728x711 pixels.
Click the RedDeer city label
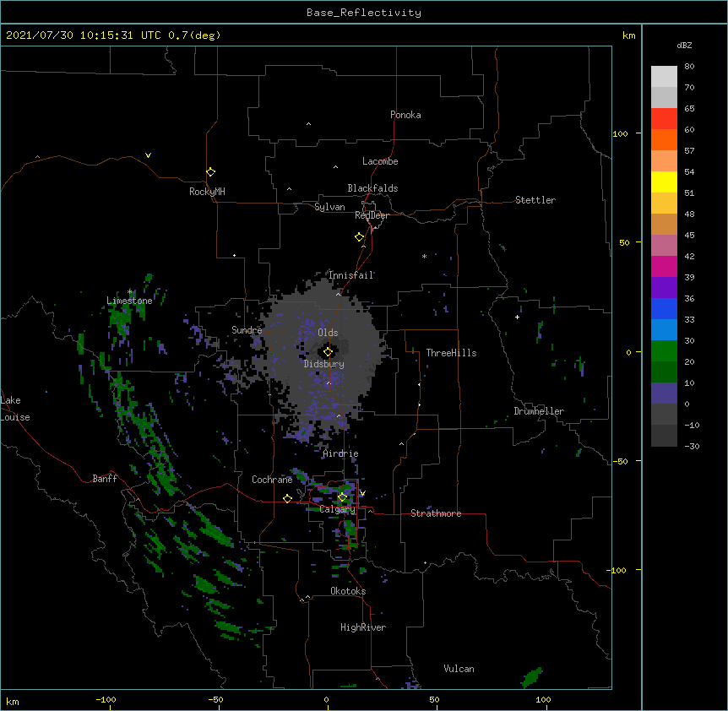pos(372,215)
